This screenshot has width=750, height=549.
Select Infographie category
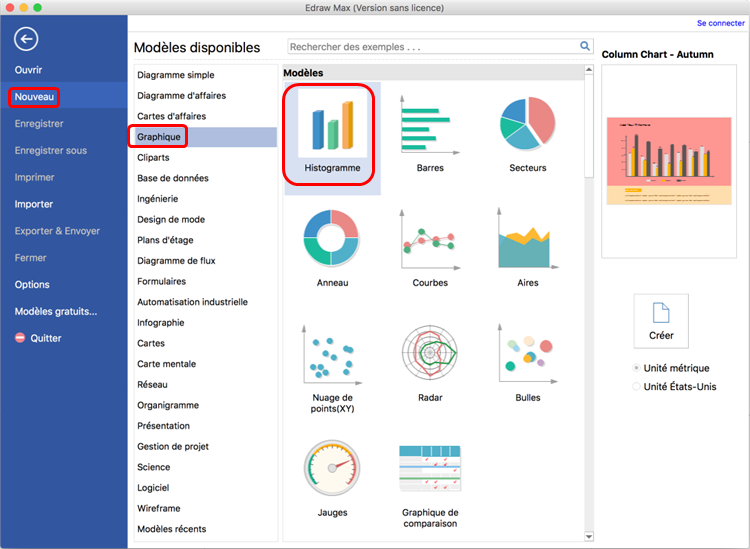click(161, 322)
